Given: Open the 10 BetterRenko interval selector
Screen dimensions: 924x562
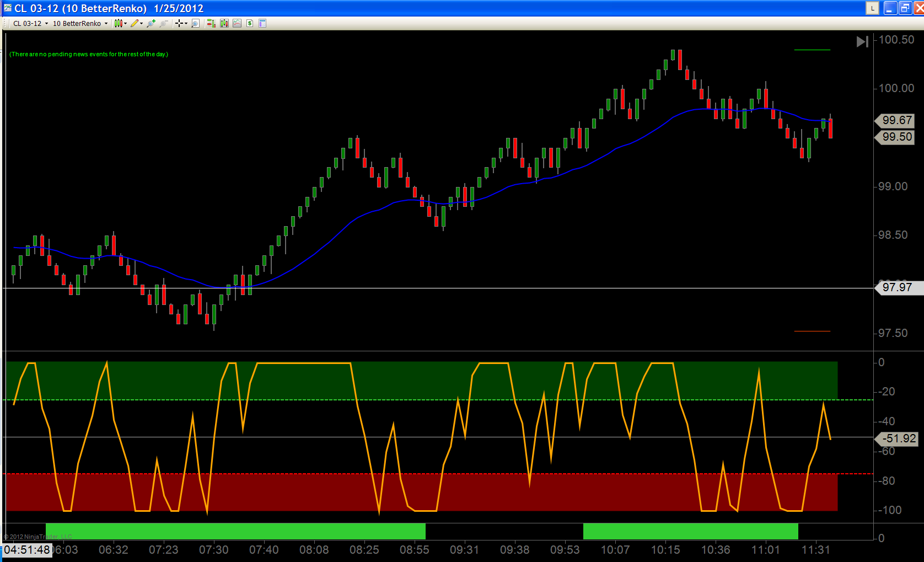Looking at the screenshot, I should point(80,23).
